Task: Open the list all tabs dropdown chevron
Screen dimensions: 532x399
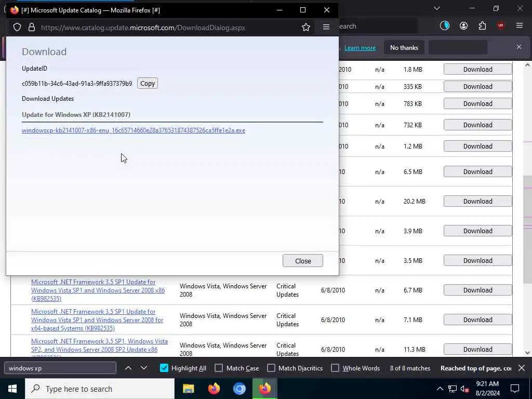Action: [x=436, y=8]
